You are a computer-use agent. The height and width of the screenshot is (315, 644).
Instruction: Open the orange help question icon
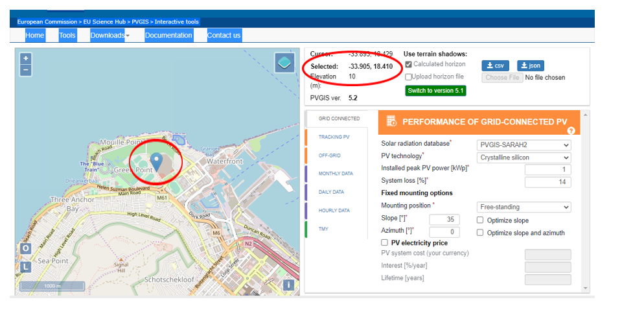[571, 131]
